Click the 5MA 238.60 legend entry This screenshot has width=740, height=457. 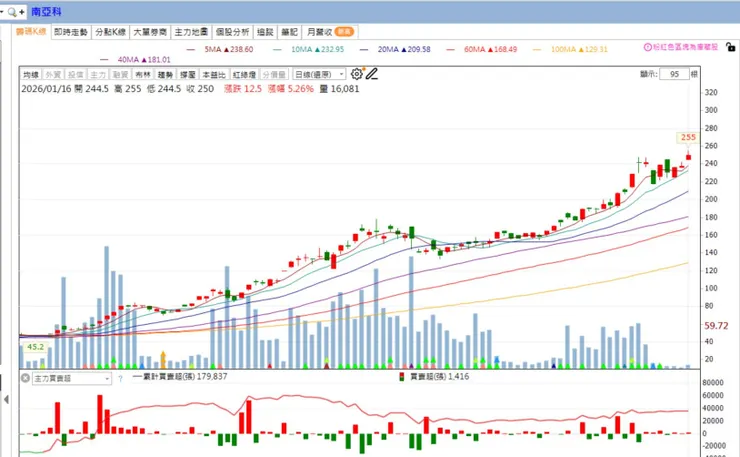tap(220, 49)
